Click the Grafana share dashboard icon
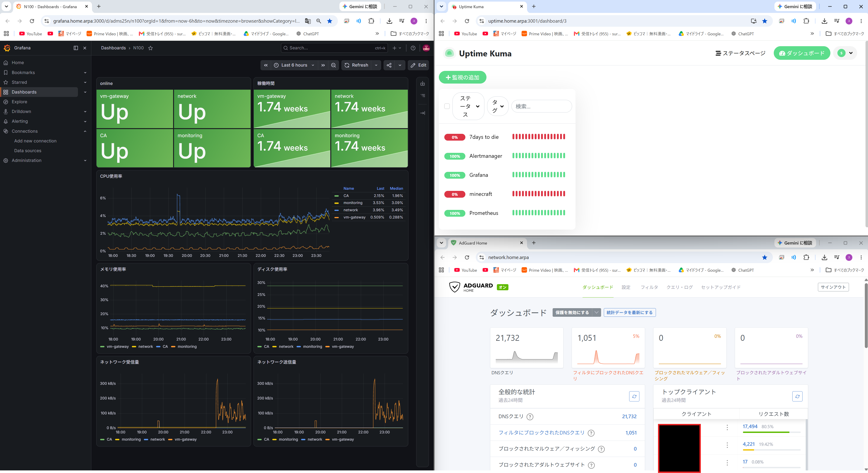The image size is (868, 473). (x=389, y=65)
